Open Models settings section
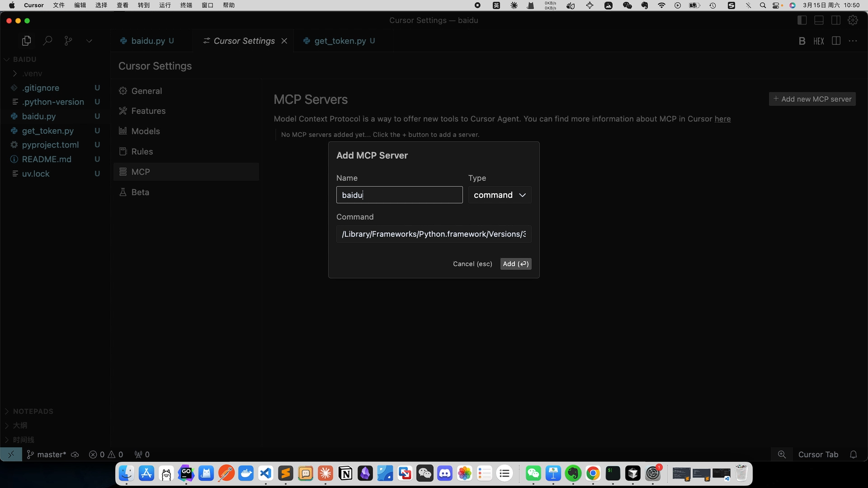 tap(186, 131)
